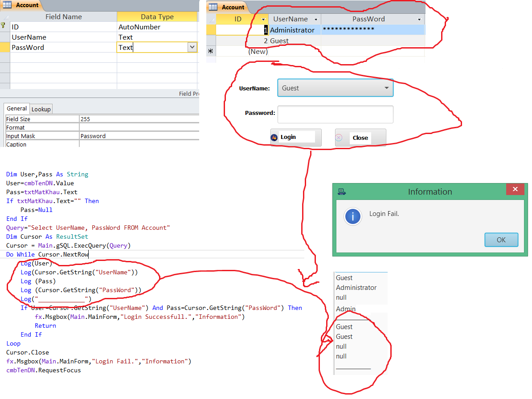The image size is (532, 399).
Task: Click the primary key icon beside ID
Action: (x=3, y=25)
